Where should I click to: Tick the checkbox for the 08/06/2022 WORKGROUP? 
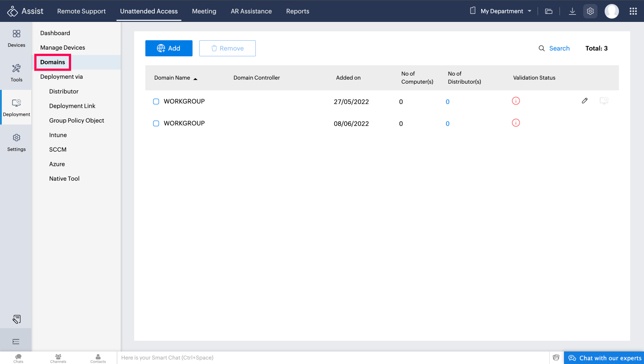156,123
